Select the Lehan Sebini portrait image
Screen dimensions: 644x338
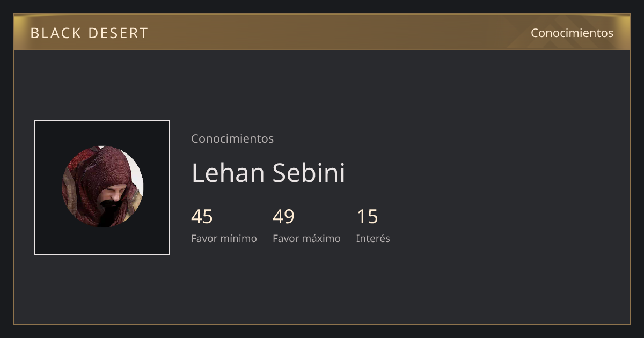pos(102,187)
